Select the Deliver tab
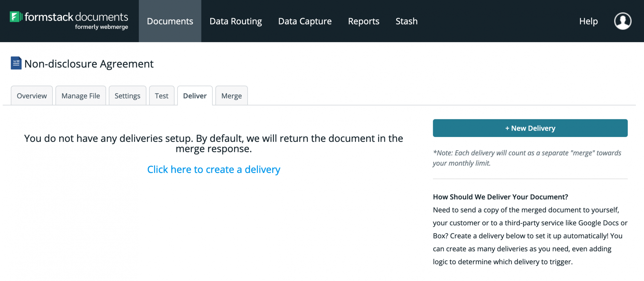644x281 pixels. [195, 96]
